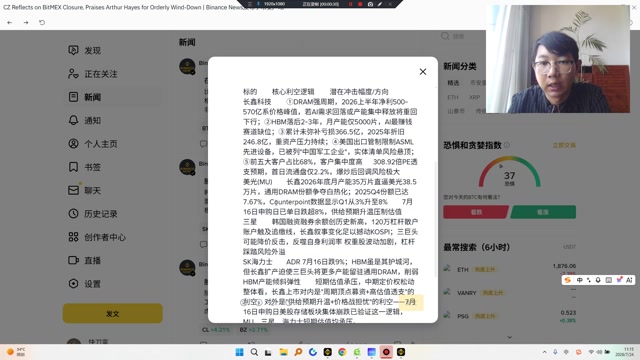Click the info icon beside 恐惧和贪婪指数
Viewport: 640px width, 360px height.
[507, 145]
